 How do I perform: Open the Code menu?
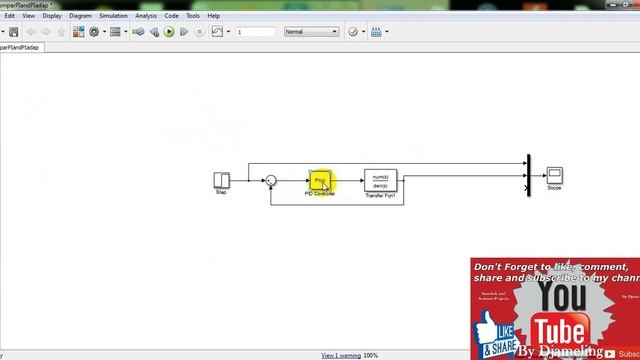pos(171,16)
